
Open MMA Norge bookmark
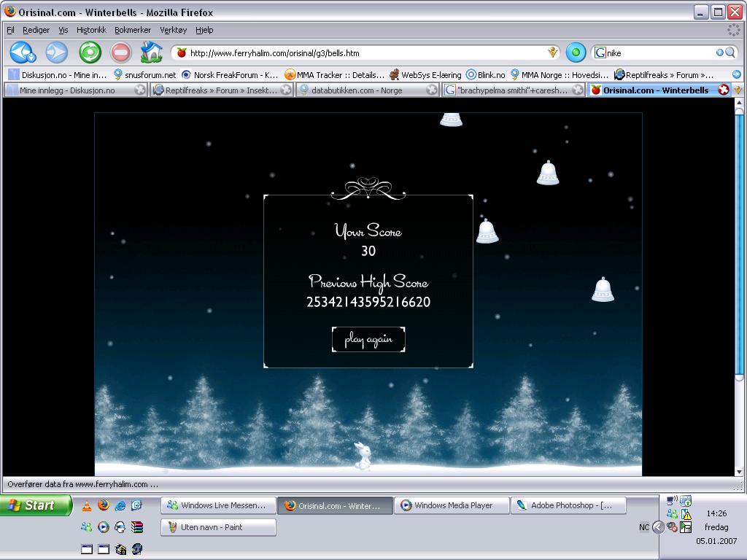click(x=560, y=75)
